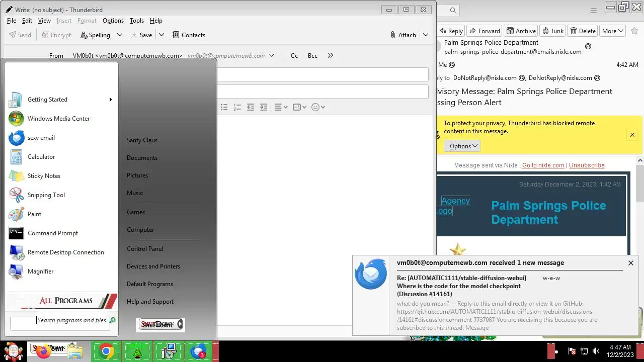This screenshot has width=644, height=362.
Task: Expand the Spelling dropdown arrow
Action: pyautogui.click(x=119, y=35)
